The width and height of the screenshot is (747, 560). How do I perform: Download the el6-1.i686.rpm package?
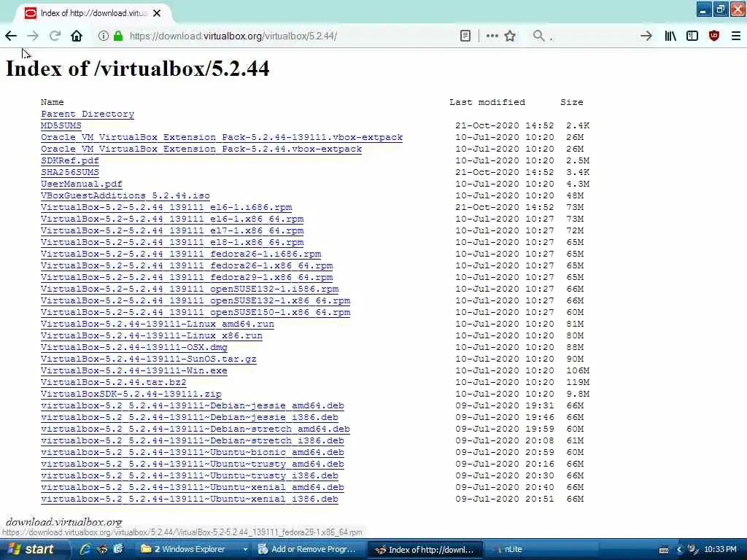(x=166, y=207)
